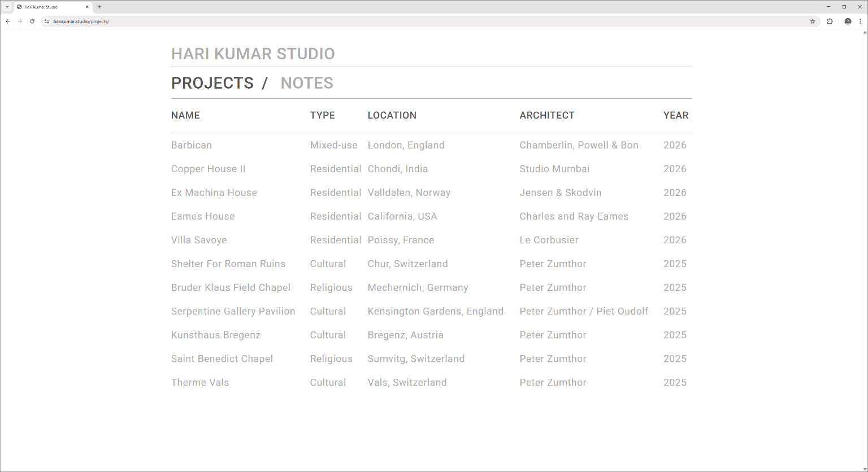Reload the page with refresh icon

32,21
